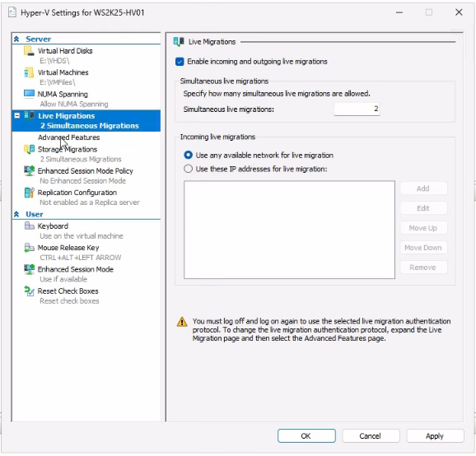The height and width of the screenshot is (456, 476).
Task: Select Use these IP addresses radio button
Action: point(189,169)
